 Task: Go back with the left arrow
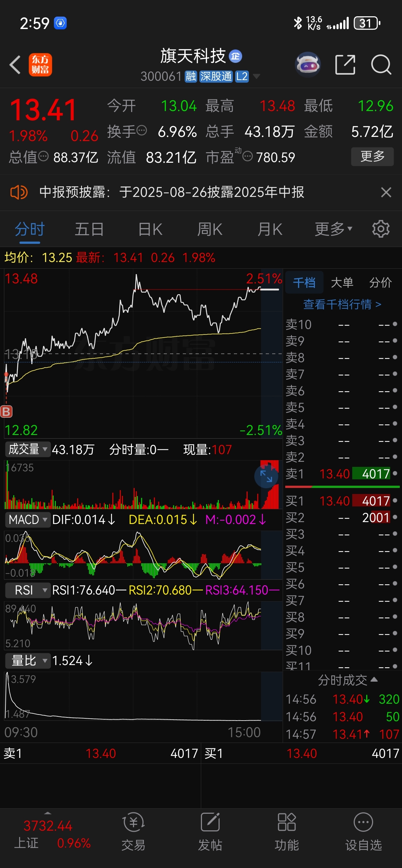coord(15,64)
